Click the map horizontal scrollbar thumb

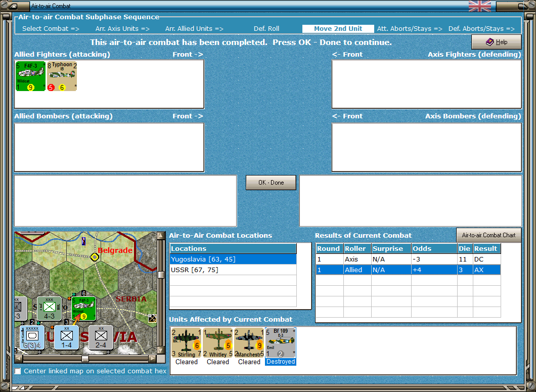[85, 359]
